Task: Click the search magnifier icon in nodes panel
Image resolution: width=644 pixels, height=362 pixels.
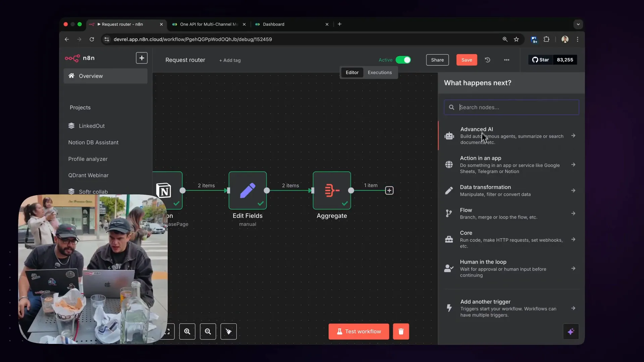Action: click(x=451, y=107)
